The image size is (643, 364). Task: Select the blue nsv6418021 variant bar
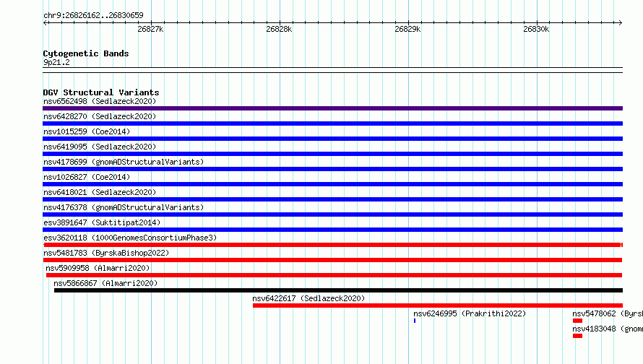[332, 199]
